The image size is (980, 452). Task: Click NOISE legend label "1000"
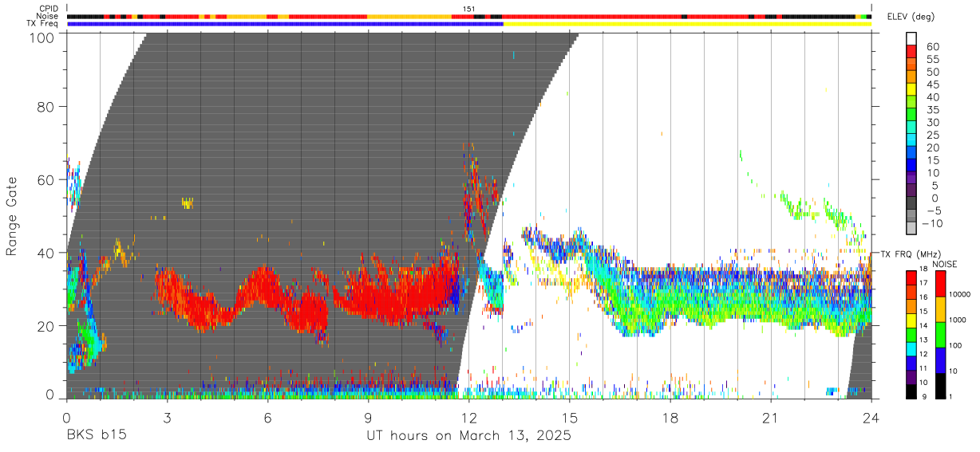coord(958,320)
